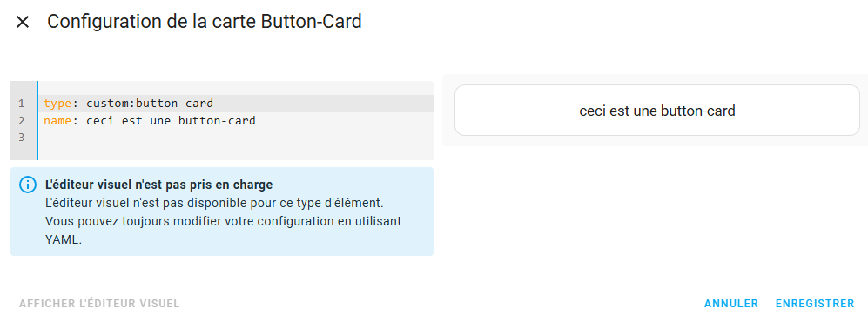Click the info icon in the blue alert

27,185
